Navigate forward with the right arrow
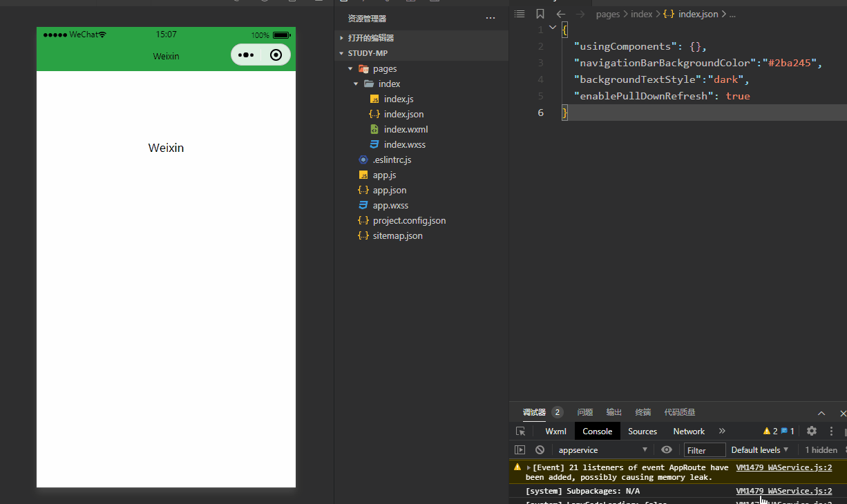847x504 pixels. tap(581, 14)
